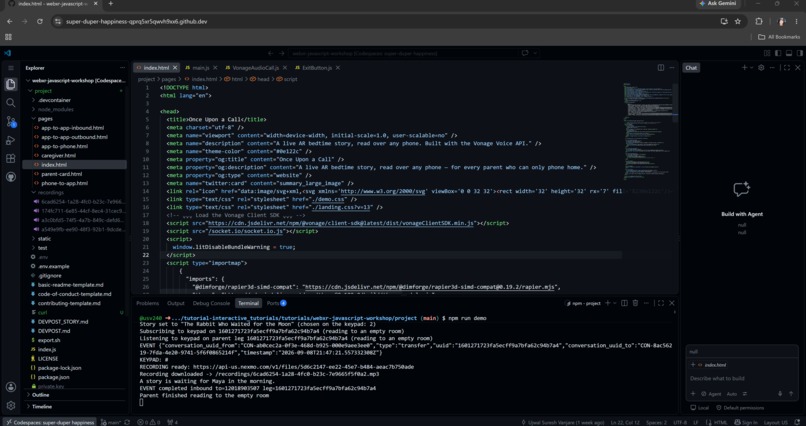Open the Run and Debug view
This screenshot has width=806, height=426.
(x=10, y=140)
